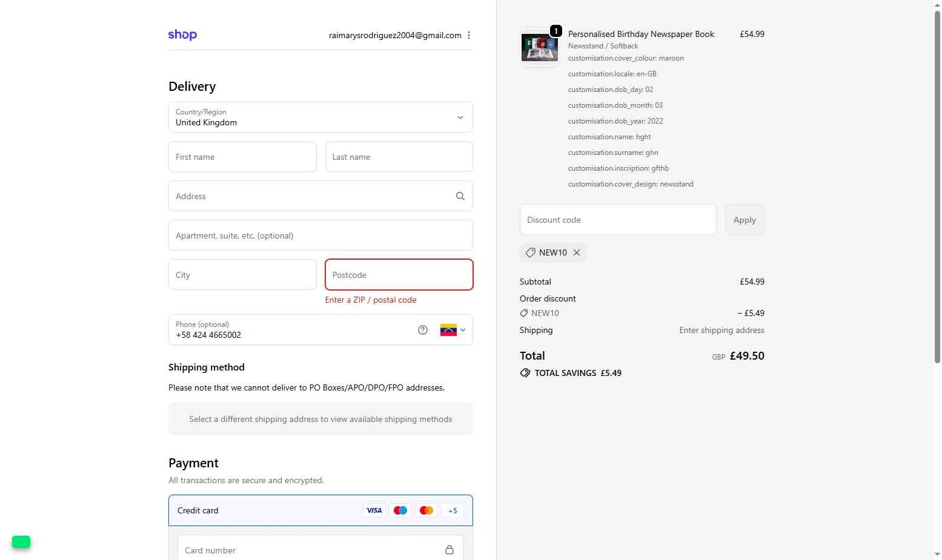942x560 pixels.
Task: Remove the NEW10 discount code
Action: coord(577,252)
